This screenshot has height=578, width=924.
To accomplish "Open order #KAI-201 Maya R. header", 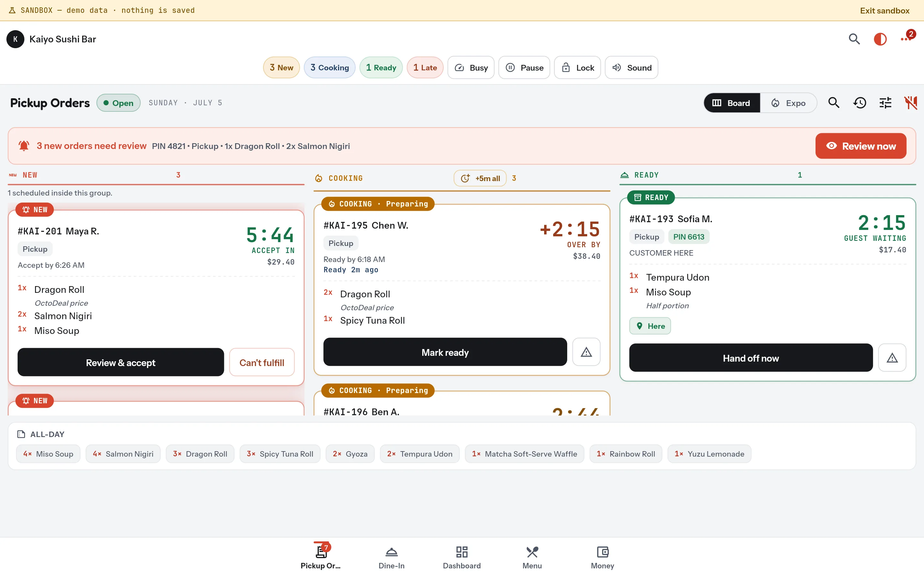I will click(x=58, y=231).
